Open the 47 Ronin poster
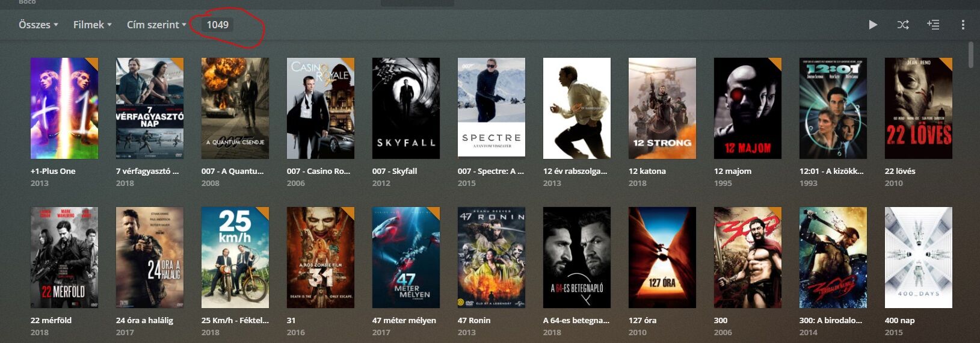Viewport: 980px width, 343px height. (x=492, y=258)
